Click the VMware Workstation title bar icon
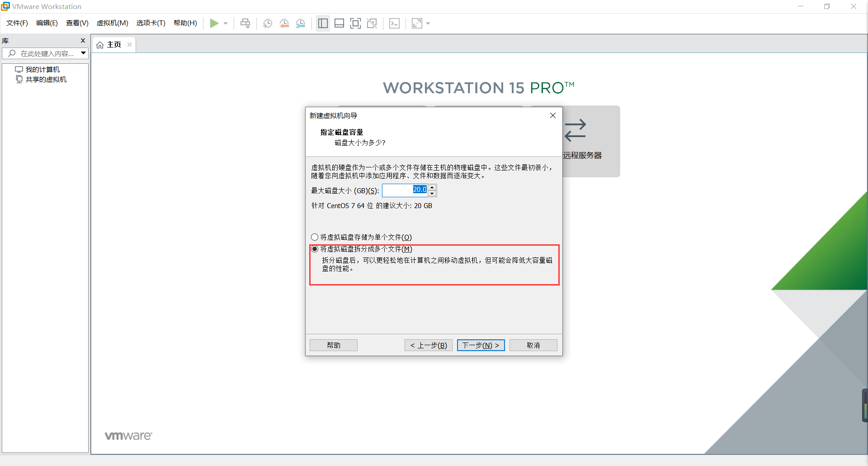868x466 pixels. [x=5, y=6]
